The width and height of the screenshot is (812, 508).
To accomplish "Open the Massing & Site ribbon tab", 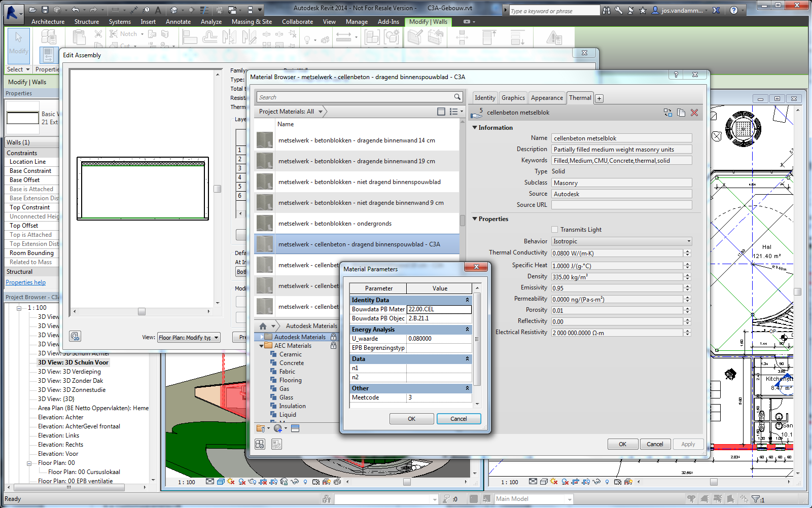I will (252, 22).
